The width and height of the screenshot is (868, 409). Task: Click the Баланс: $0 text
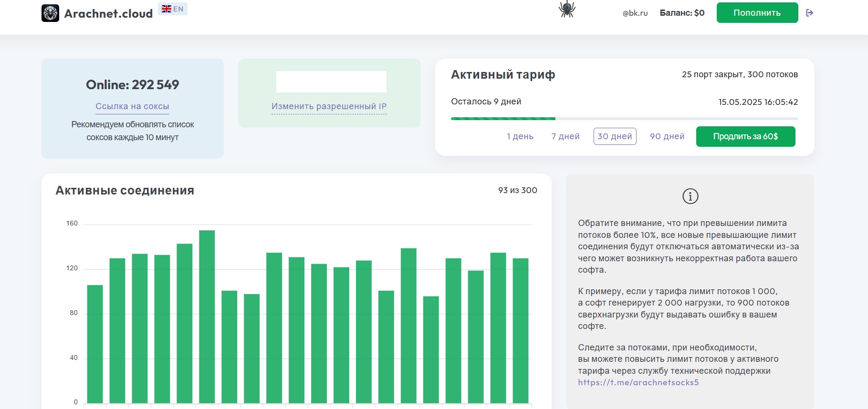(x=682, y=13)
